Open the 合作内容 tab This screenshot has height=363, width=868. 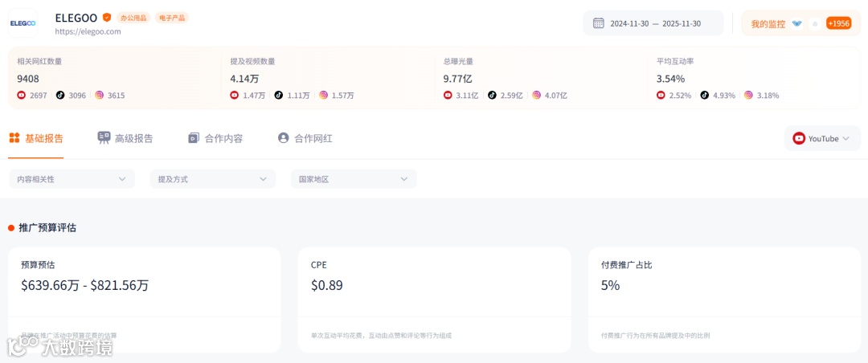[x=215, y=138]
